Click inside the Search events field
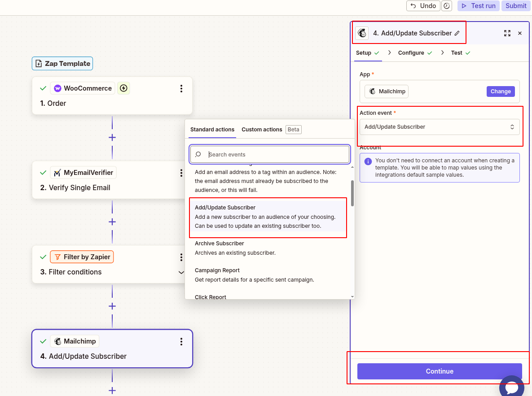This screenshot has width=532, height=396. (x=269, y=154)
